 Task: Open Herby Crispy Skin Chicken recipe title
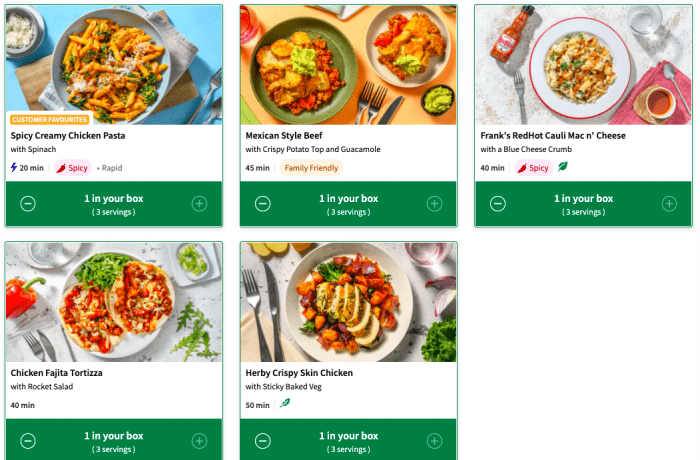[x=299, y=373]
